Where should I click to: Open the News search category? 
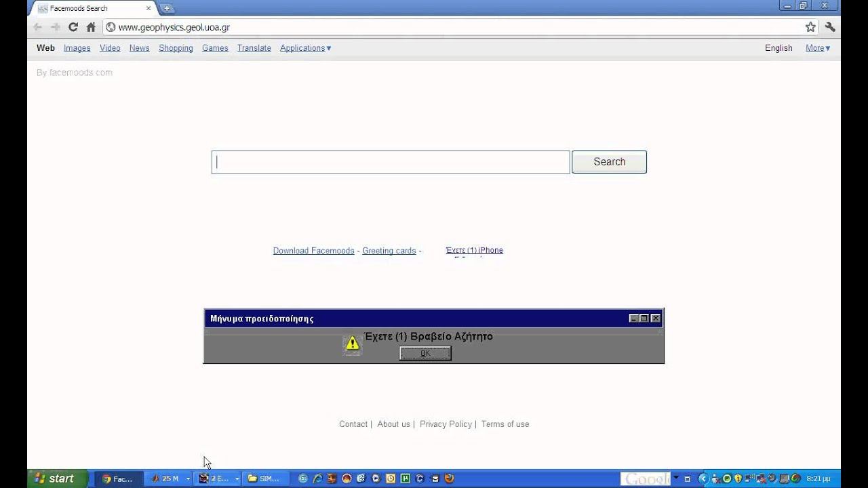[x=139, y=48]
